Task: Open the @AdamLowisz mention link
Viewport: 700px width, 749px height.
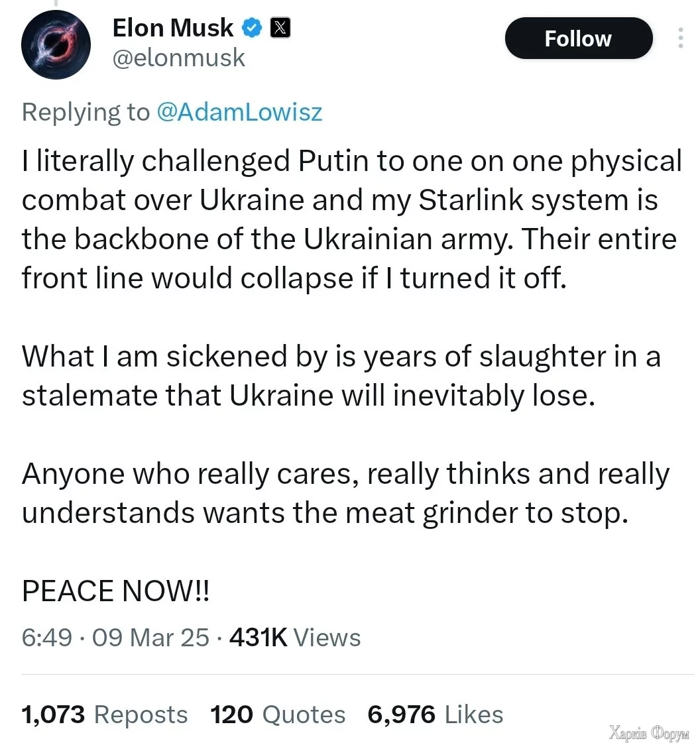Action: click(x=239, y=112)
